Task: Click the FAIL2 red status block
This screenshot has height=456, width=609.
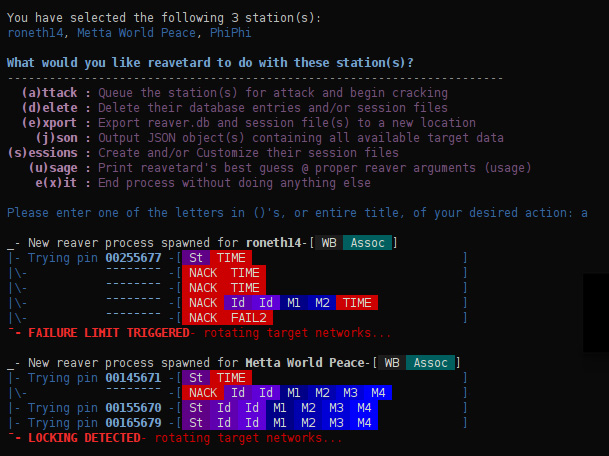Action: coord(249,318)
